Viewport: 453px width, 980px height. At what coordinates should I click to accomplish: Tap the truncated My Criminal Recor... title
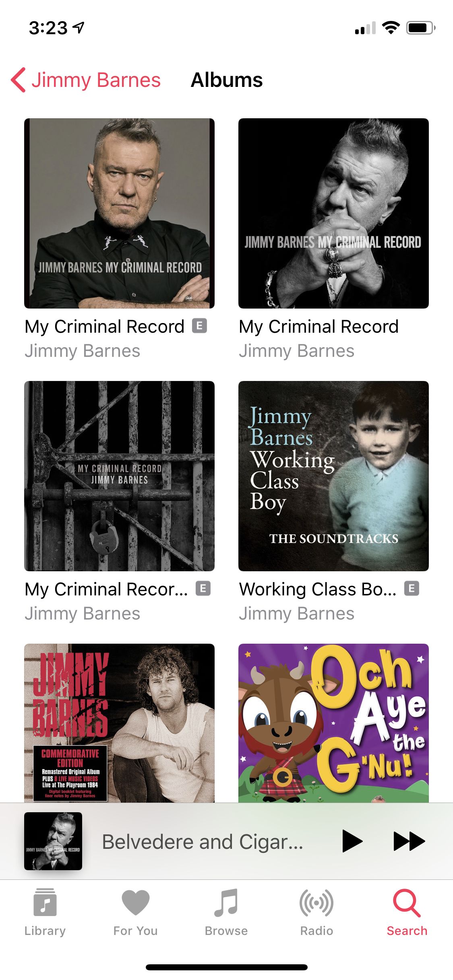click(106, 589)
